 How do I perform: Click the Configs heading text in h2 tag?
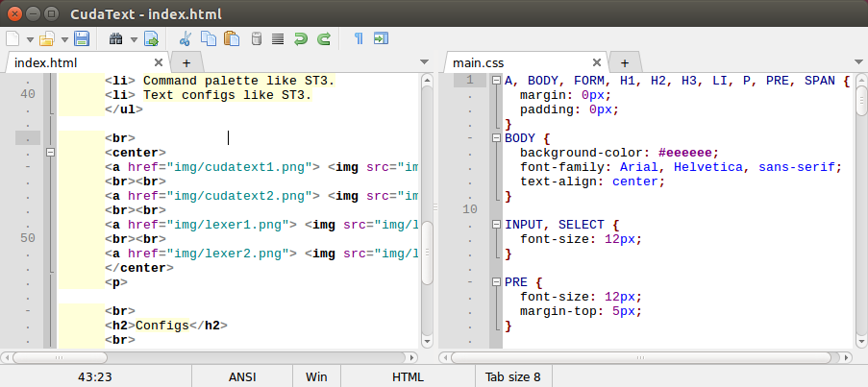coord(162,326)
